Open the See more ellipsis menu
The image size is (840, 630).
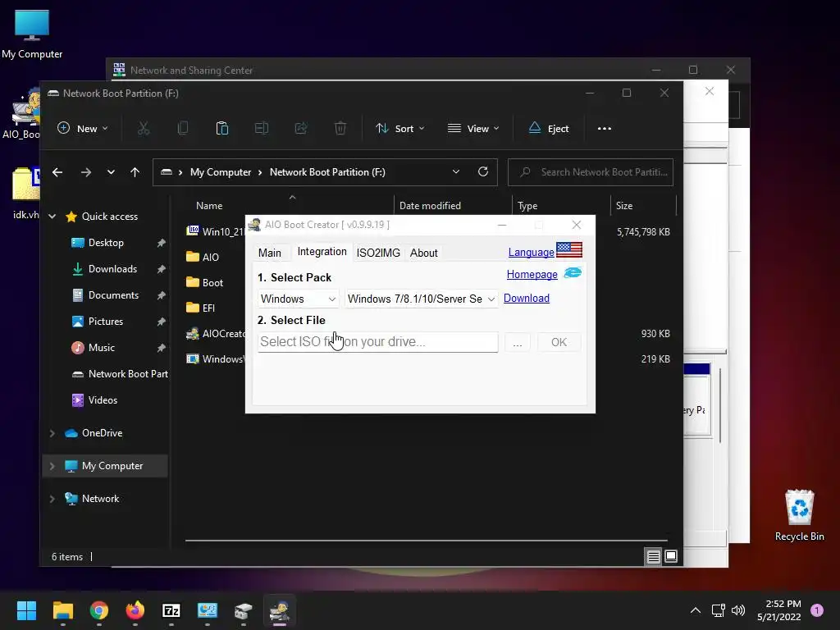click(605, 129)
